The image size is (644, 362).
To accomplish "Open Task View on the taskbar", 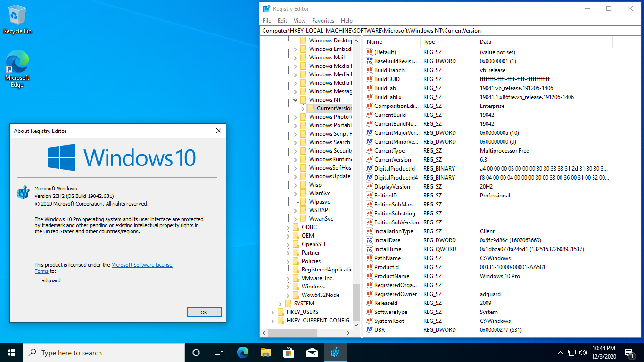I will pyautogui.click(x=219, y=353).
